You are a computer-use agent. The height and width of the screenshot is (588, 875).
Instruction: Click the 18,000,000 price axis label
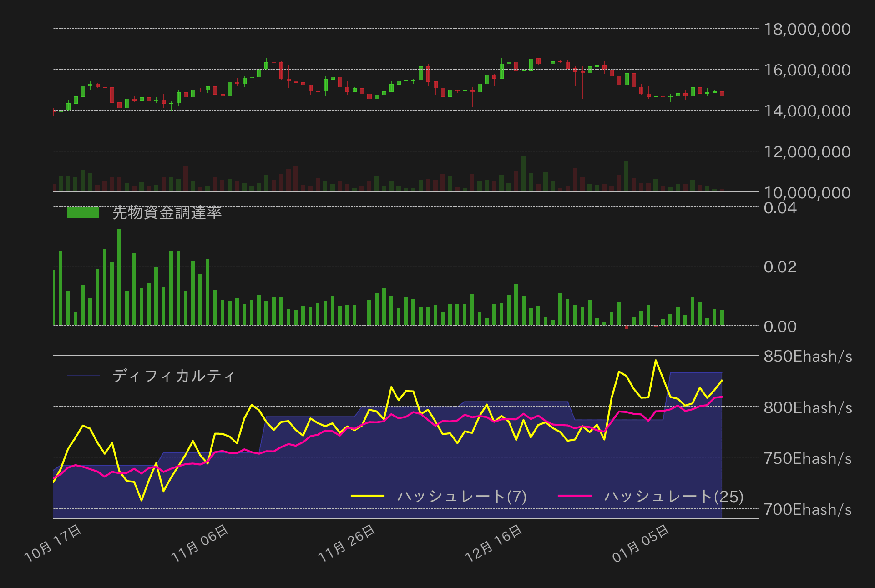tap(807, 29)
